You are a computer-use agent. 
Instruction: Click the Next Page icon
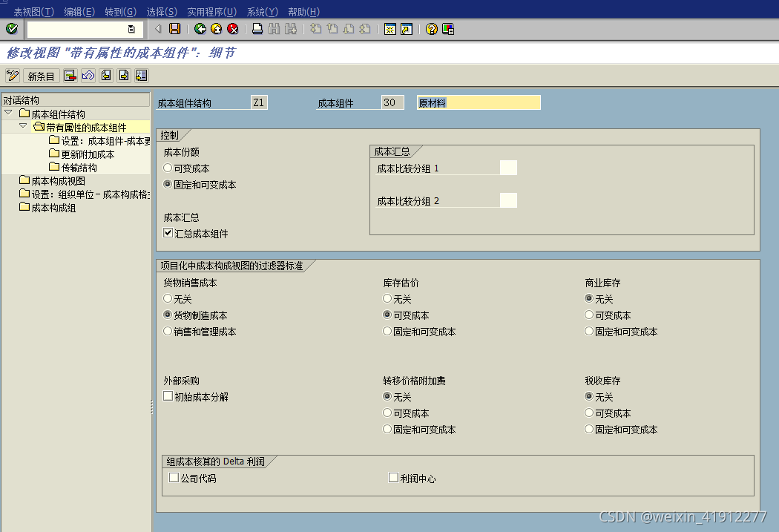(x=349, y=29)
